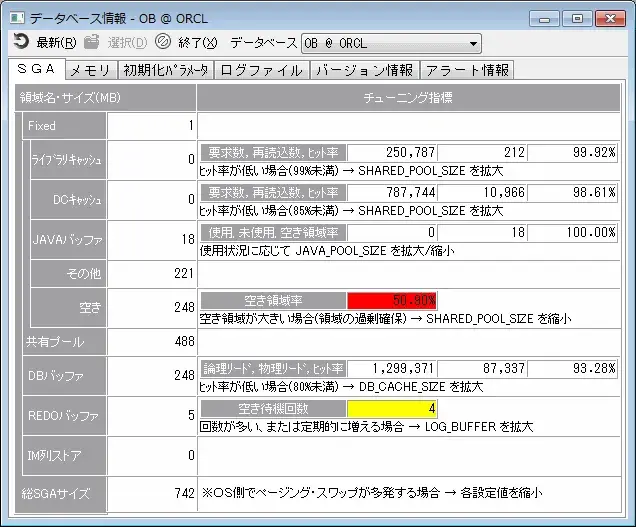Screen dimensions: 636x527
Task: Click the yellow 空き待機回数 value cell
Action: click(x=391, y=408)
